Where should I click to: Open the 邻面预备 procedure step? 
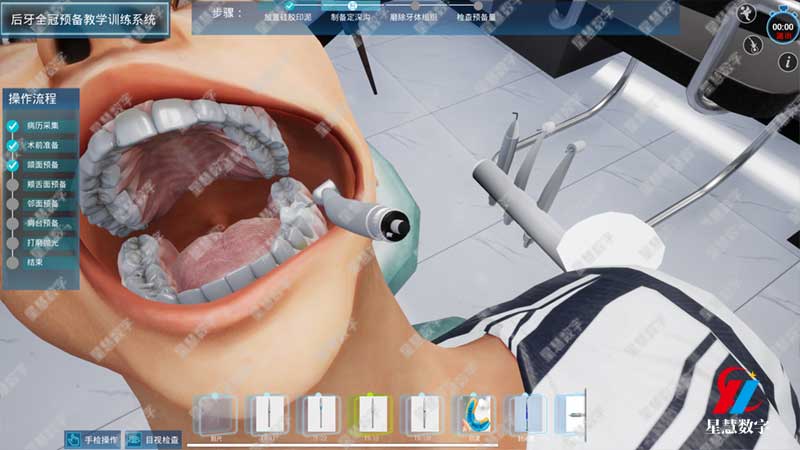click(x=42, y=204)
